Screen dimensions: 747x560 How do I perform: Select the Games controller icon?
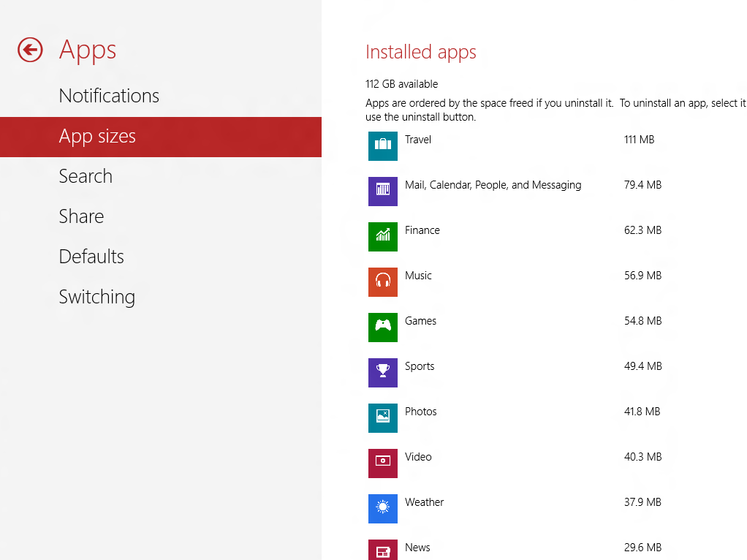pyautogui.click(x=382, y=327)
